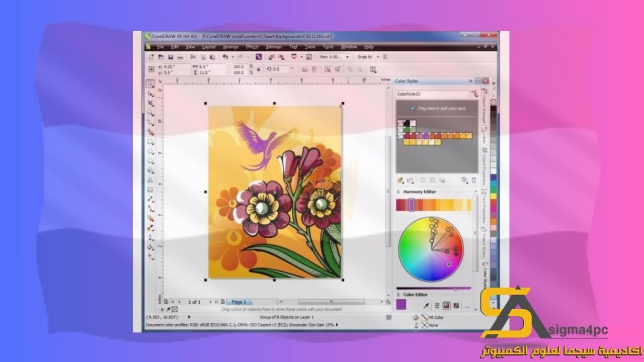Screen dimensions: 644x362
Task: Open the Bitmaps menu
Action: [274, 47]
